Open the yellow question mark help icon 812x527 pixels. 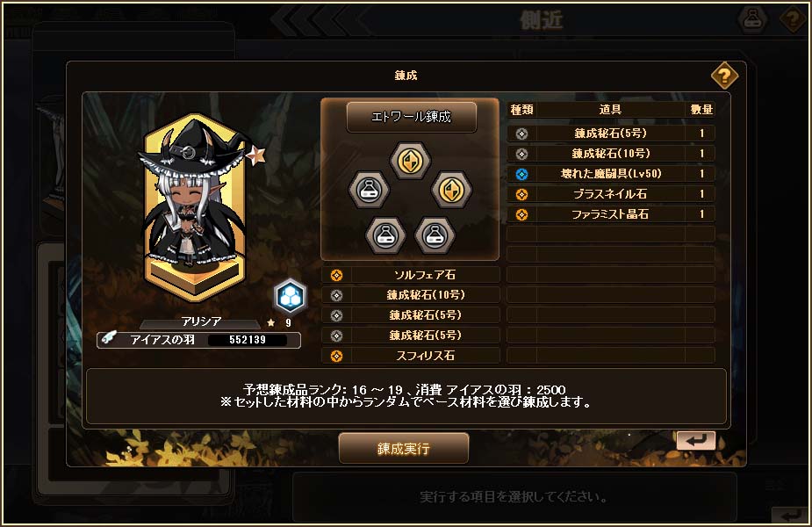724,76
